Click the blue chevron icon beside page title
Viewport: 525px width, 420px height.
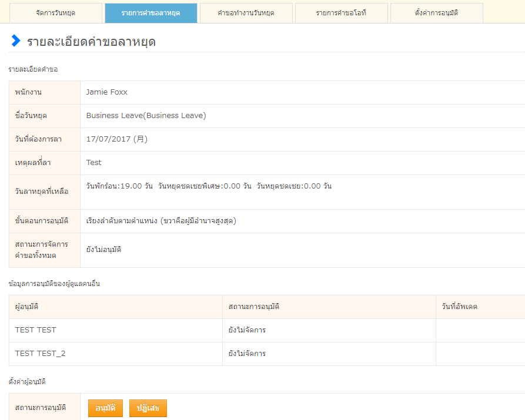click(x=16, y=41)
